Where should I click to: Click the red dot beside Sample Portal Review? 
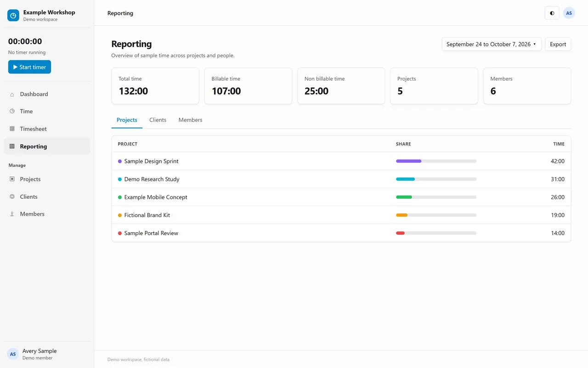(x=120, y=233)
